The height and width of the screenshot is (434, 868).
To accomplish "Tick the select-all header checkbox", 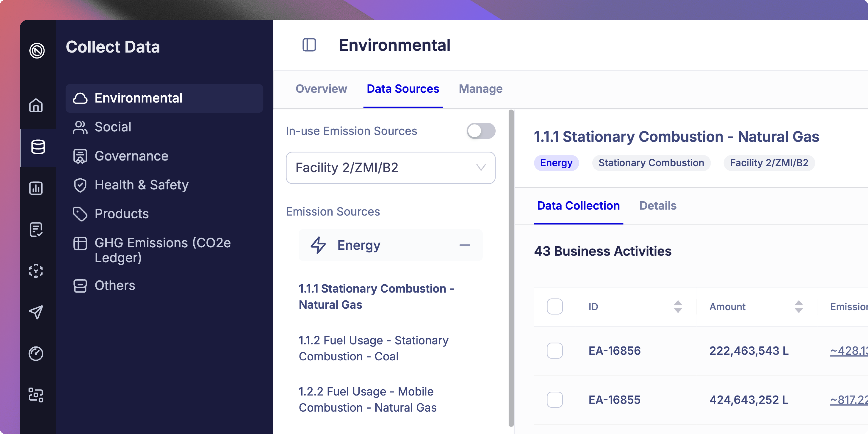I will [555, 307].
